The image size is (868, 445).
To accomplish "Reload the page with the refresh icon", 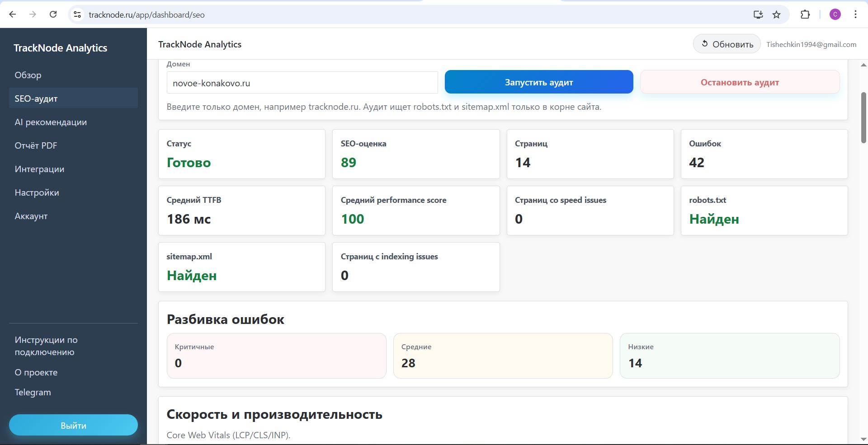I will pos(53,14).
